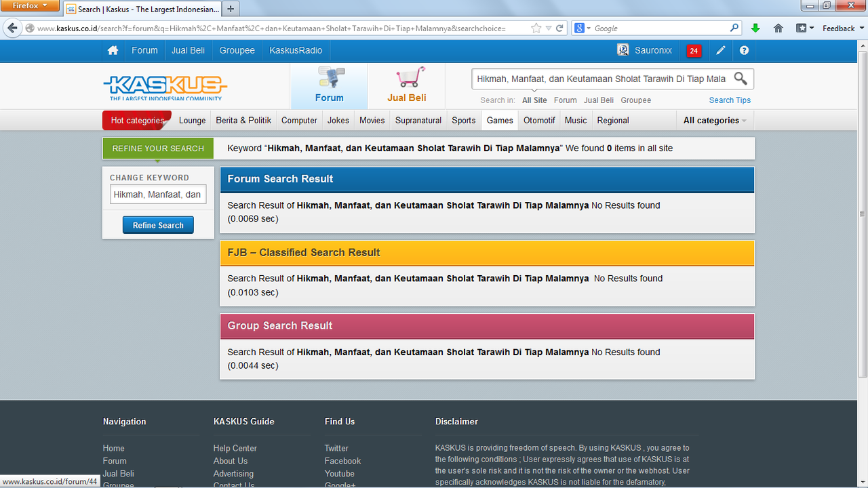The width and height of the screenshot is (868, 488).
Task: Open the Advertising footer link
Action: coord(233,474)
